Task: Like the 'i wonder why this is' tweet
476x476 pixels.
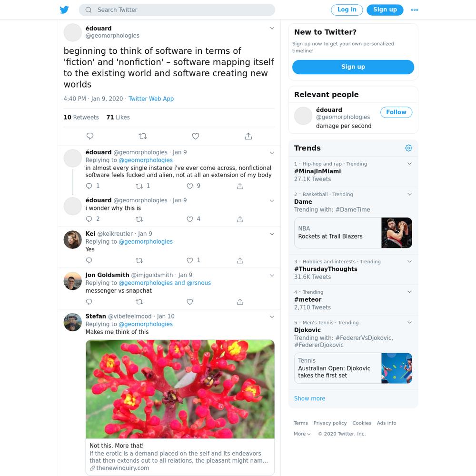Action: tap(190, 219)
